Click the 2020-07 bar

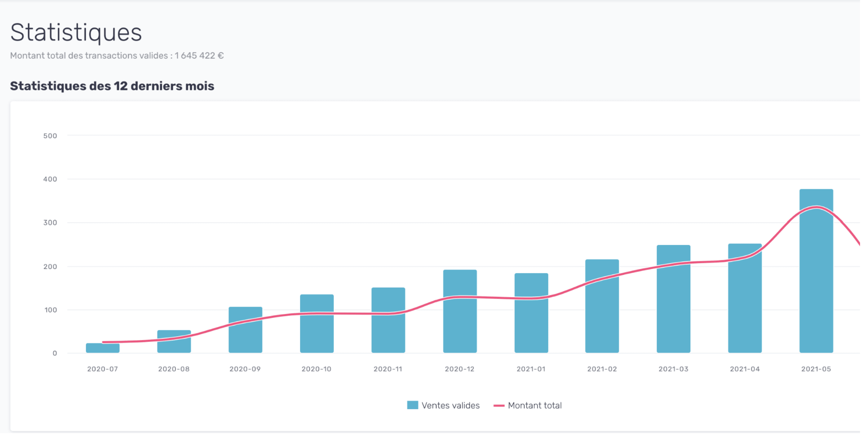click(102, 349)
